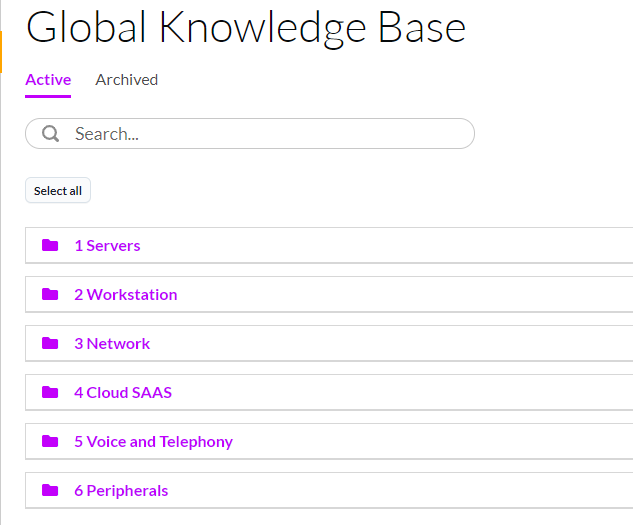Click the folder icon beside 6 Peripherals
Screen dimensions: 633x525
click(x=50, y=490)
